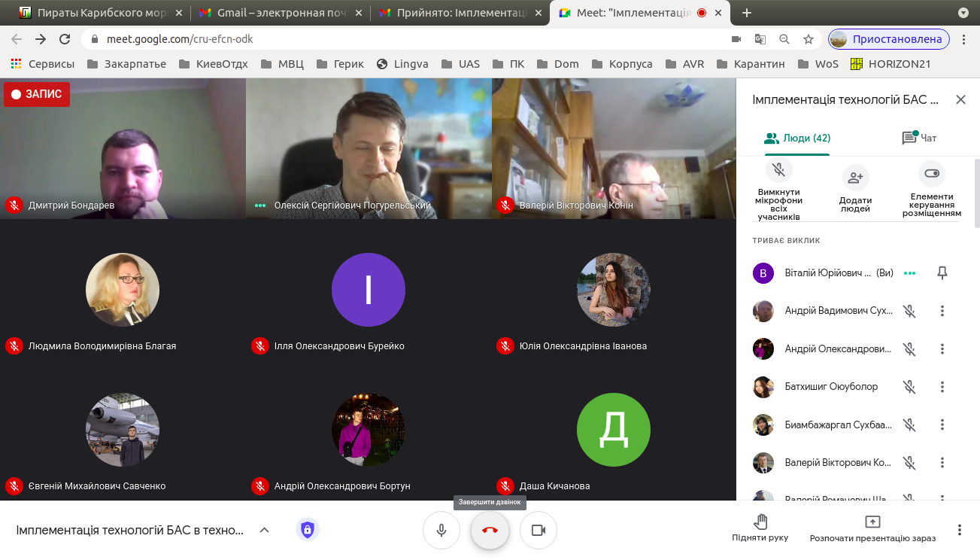Screen dimensions: 980x560
Task: Open UAS bookmark folder
Action: pyautogui.click(x=460, y=64)
